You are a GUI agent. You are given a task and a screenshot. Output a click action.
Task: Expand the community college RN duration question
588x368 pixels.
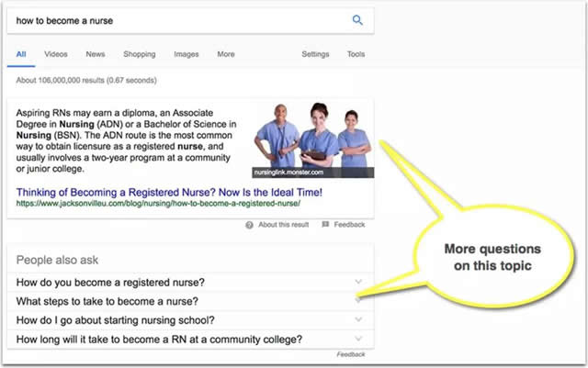358,339
